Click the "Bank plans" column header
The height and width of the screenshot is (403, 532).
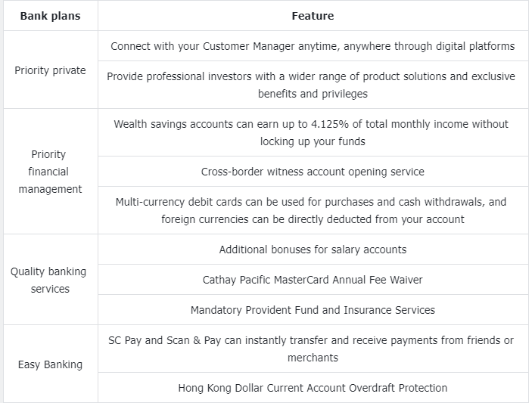(50, 16)
